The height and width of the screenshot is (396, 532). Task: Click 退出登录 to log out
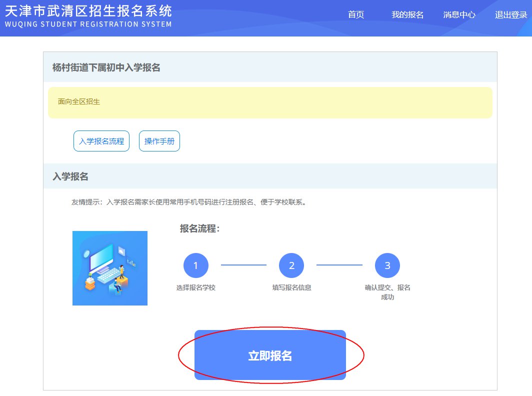(511, 15)
